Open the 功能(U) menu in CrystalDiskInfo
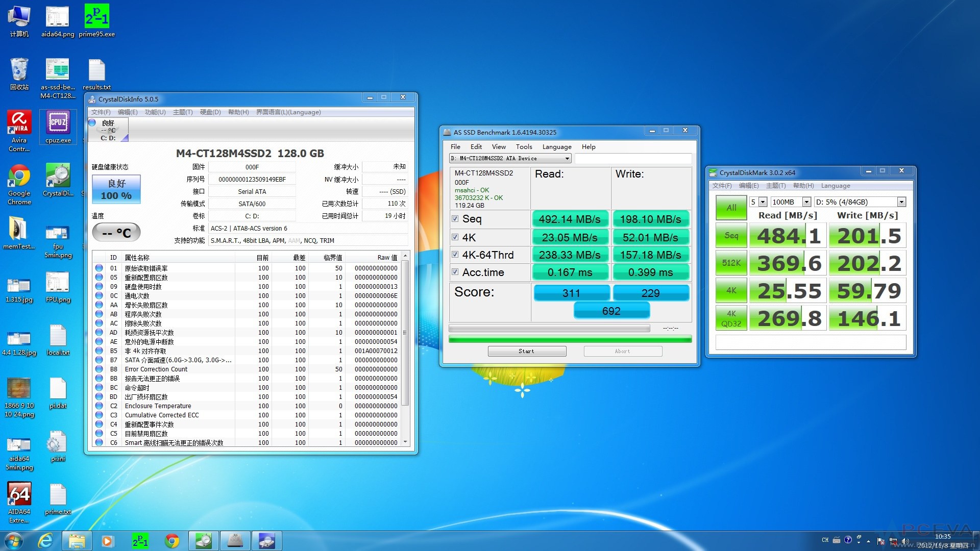Screen dimensions: 980x551 point(155,112)
